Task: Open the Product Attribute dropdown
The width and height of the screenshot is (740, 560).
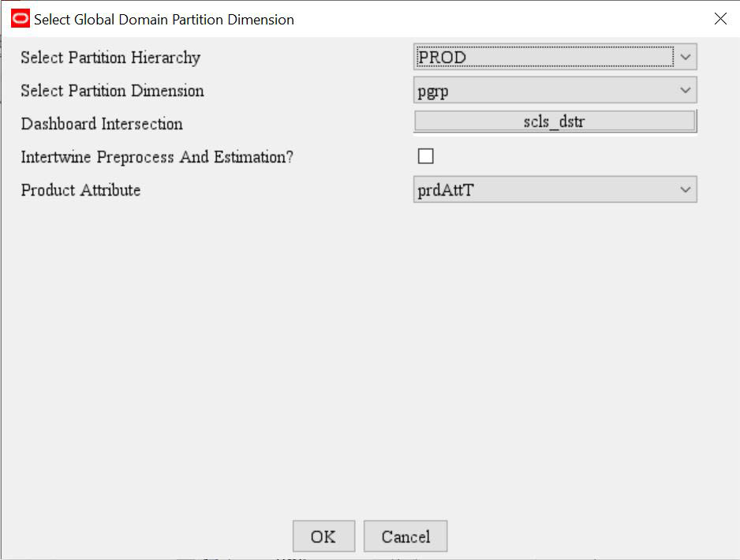Action: click(x=686, y=189)
